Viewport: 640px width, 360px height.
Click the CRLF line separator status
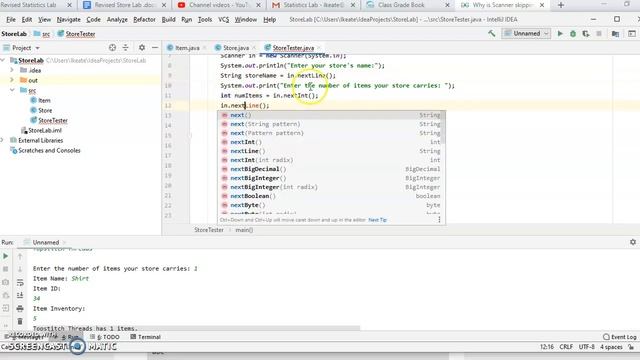point(566,347)
